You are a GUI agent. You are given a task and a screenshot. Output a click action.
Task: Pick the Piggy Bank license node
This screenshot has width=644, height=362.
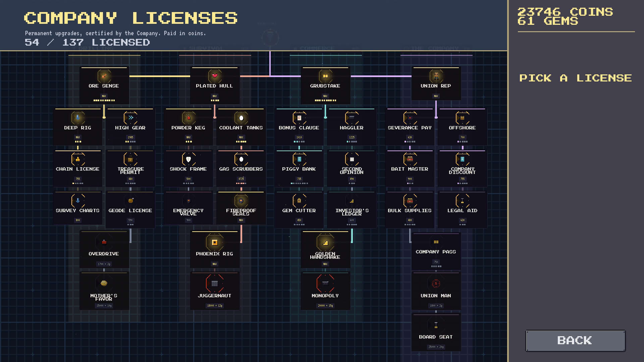pyautogui.click(x=299, y=169)
